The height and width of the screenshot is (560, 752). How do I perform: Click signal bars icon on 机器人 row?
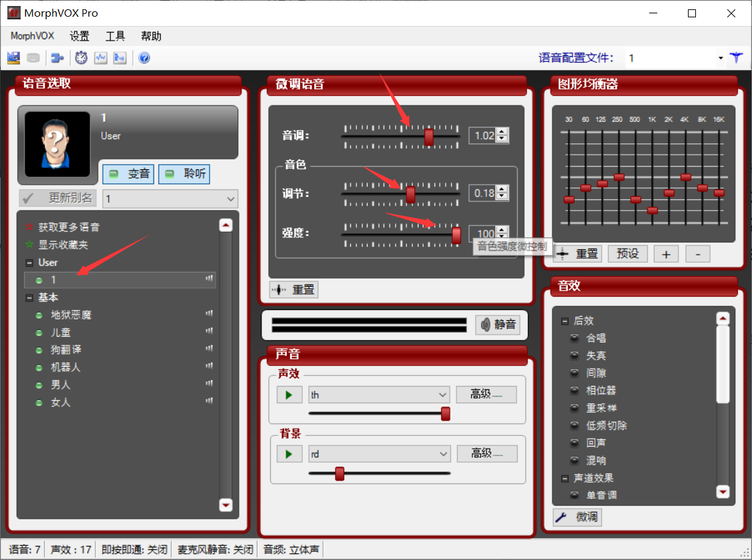[x=209, y=366]
